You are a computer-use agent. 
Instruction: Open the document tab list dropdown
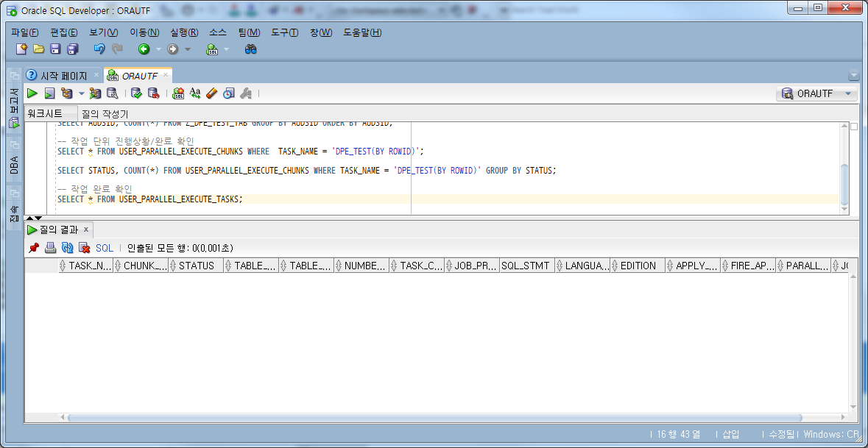[x=853, y=75]
